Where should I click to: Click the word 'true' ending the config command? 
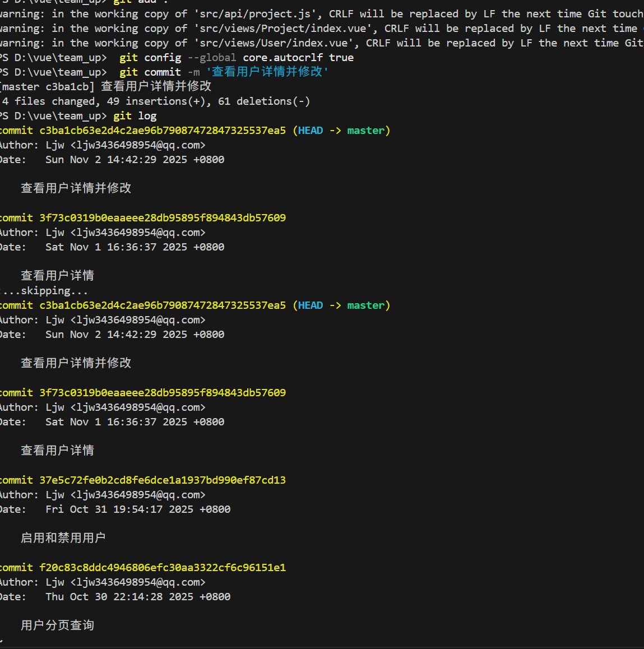point(341,58)
